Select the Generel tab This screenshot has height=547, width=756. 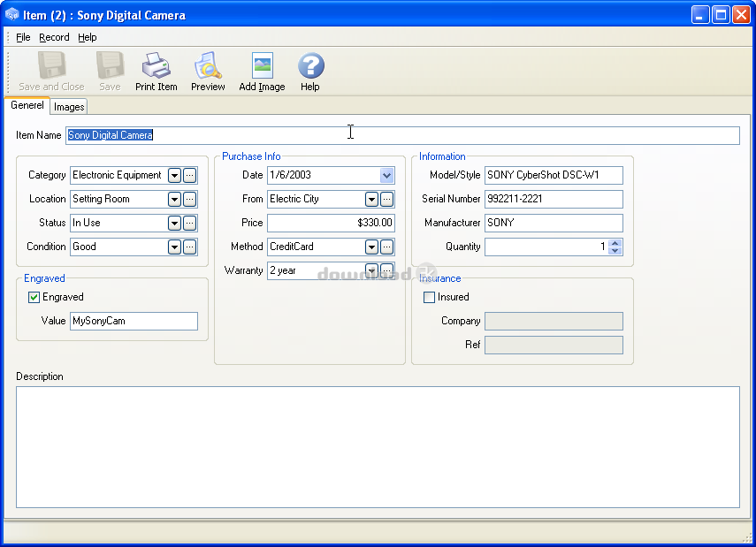[x=27, y=105]
